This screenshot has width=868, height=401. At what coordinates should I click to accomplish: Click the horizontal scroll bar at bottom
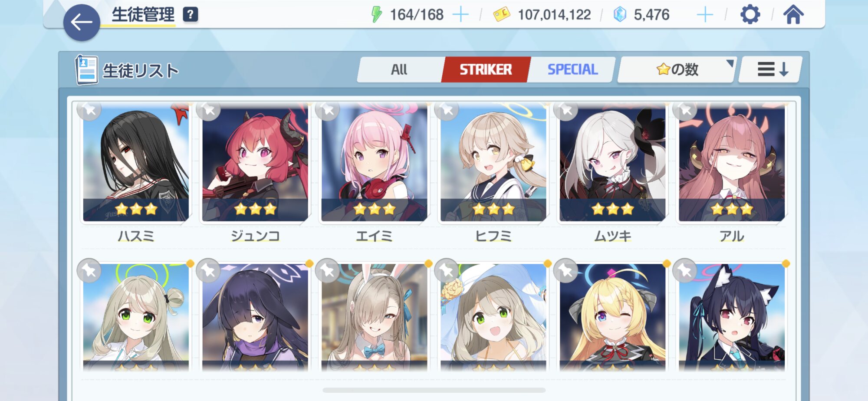(x=434, y=390)
